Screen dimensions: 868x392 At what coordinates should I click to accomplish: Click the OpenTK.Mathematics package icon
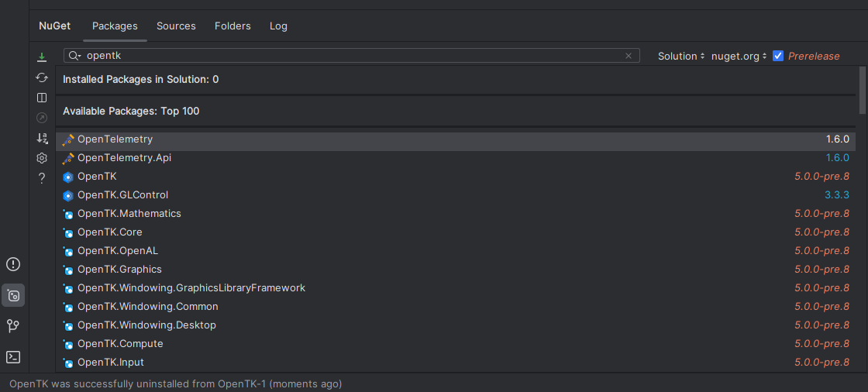(x=68, y=215)
